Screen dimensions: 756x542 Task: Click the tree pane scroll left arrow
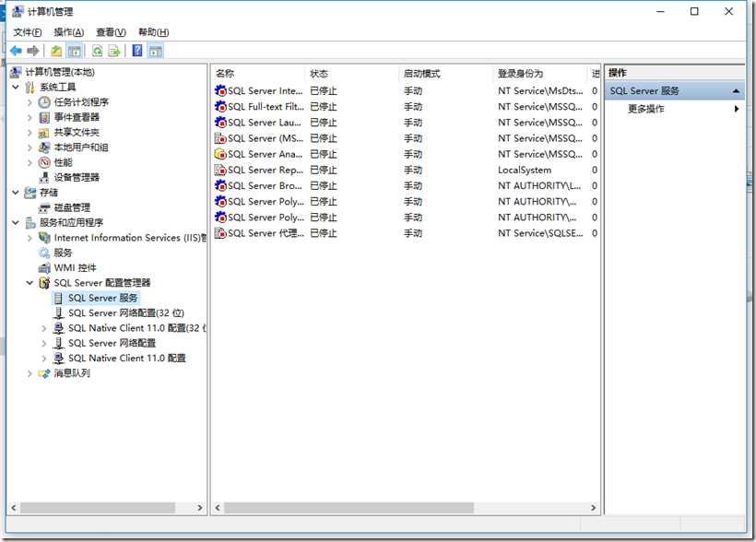(14, 508)
